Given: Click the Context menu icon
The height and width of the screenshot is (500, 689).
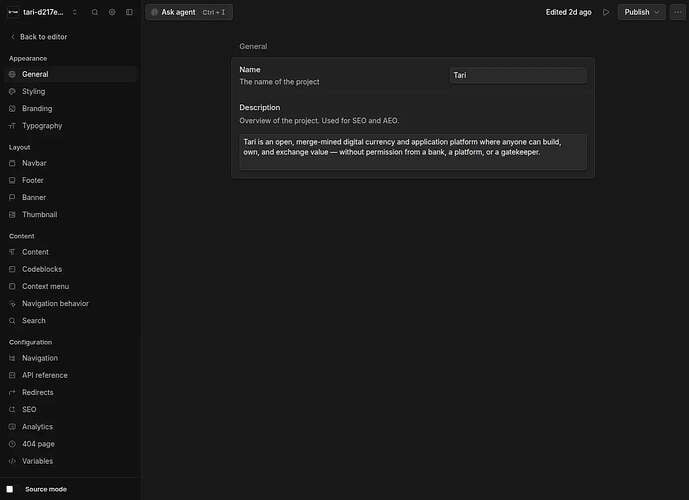Looking at the screenshot, I should 12,286.
